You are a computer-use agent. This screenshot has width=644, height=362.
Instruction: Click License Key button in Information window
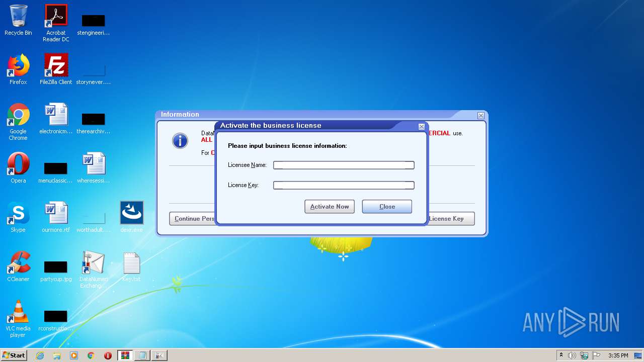(451, 219)
